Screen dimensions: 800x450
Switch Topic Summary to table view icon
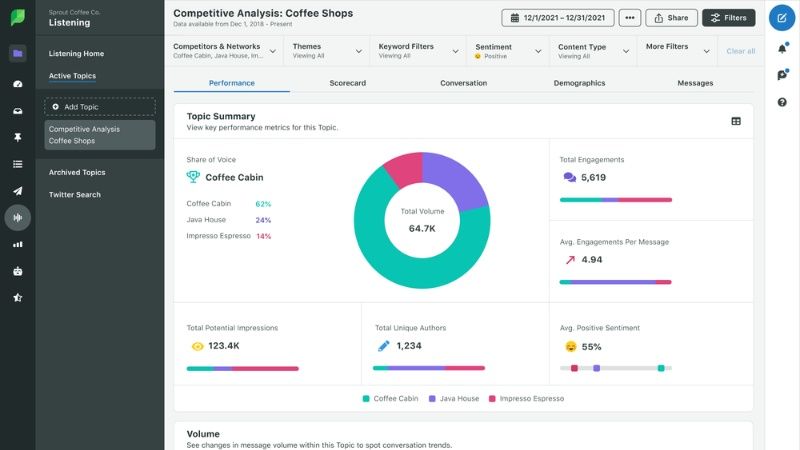[x=736, y=121]
